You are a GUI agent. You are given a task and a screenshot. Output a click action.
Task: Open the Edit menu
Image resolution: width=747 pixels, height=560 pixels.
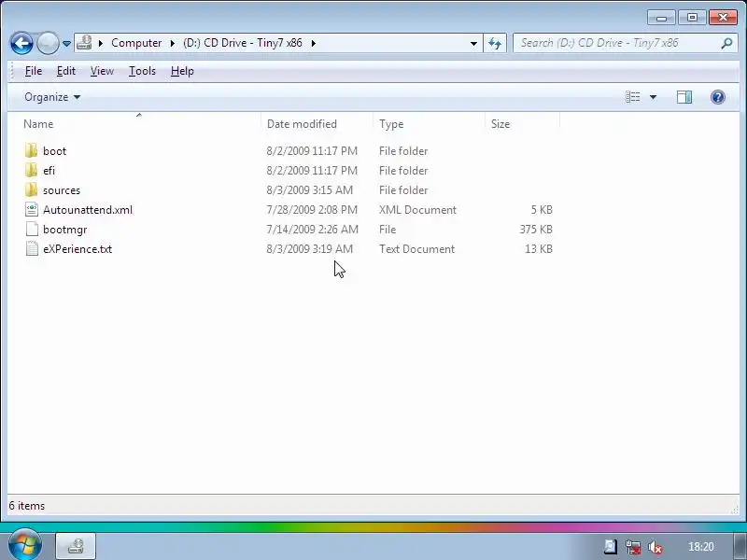click(x=66, y=71)
